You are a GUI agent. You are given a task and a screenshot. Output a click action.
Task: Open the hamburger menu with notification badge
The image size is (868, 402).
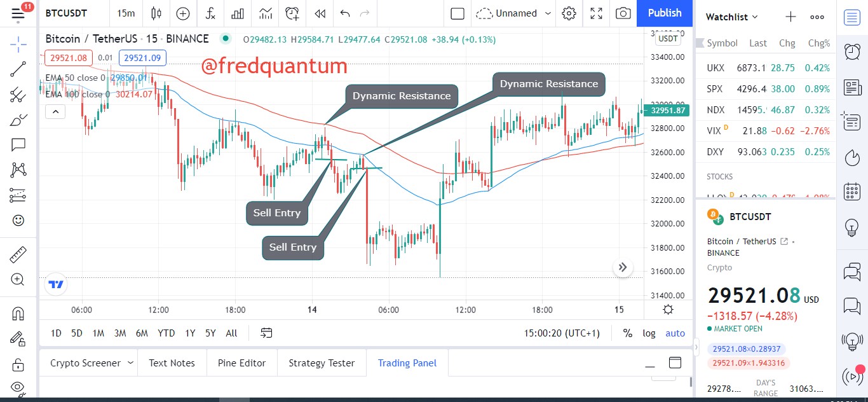tap(18, 13)
